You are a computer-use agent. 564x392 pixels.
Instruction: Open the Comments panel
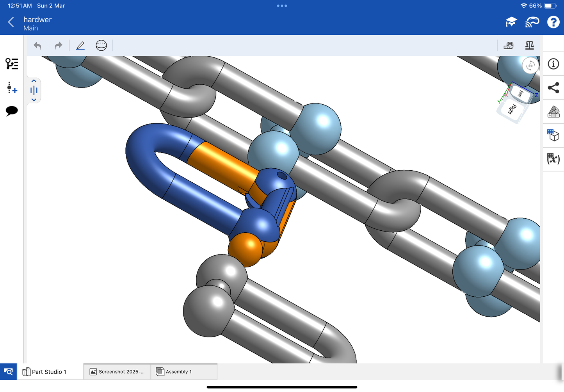[x=12, y=111]
